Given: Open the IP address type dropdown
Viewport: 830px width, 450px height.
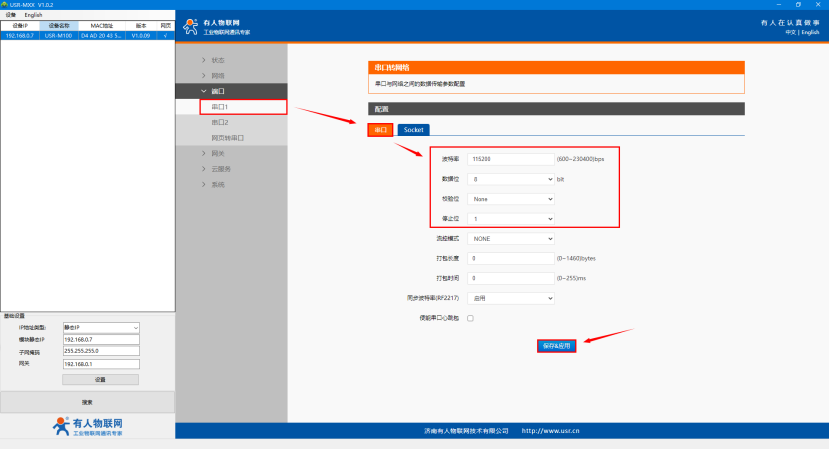Looking at the screenshot, I should coord(100,327).
